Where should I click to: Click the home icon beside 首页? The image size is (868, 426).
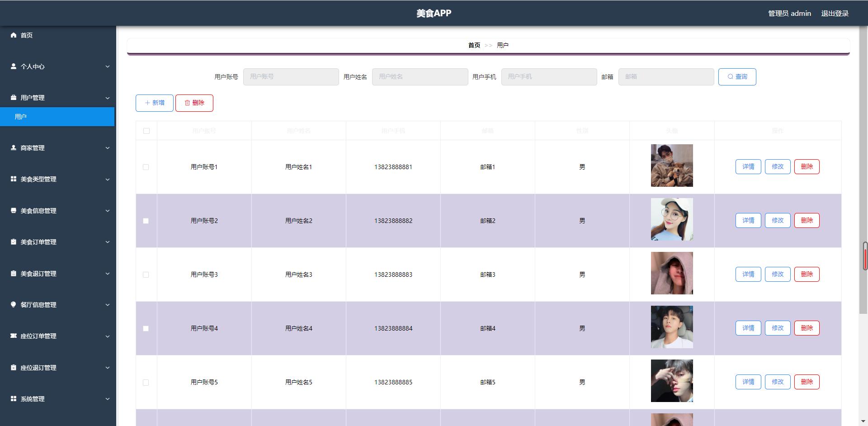point(14,35)
